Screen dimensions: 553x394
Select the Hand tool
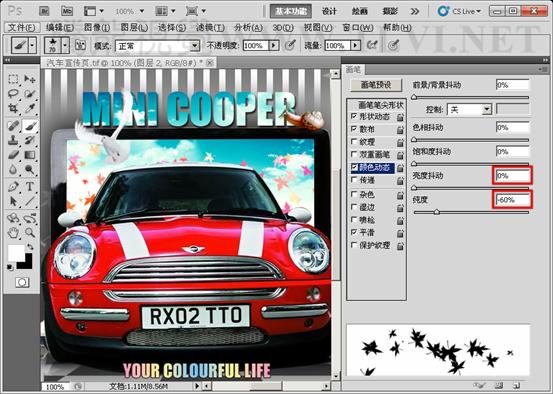pos(13,233)
